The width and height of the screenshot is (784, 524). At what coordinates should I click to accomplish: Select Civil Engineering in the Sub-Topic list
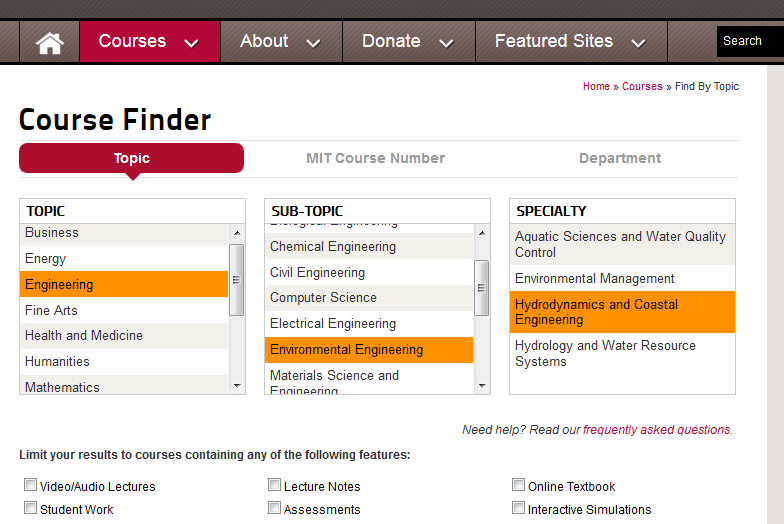tap(317, 272)
